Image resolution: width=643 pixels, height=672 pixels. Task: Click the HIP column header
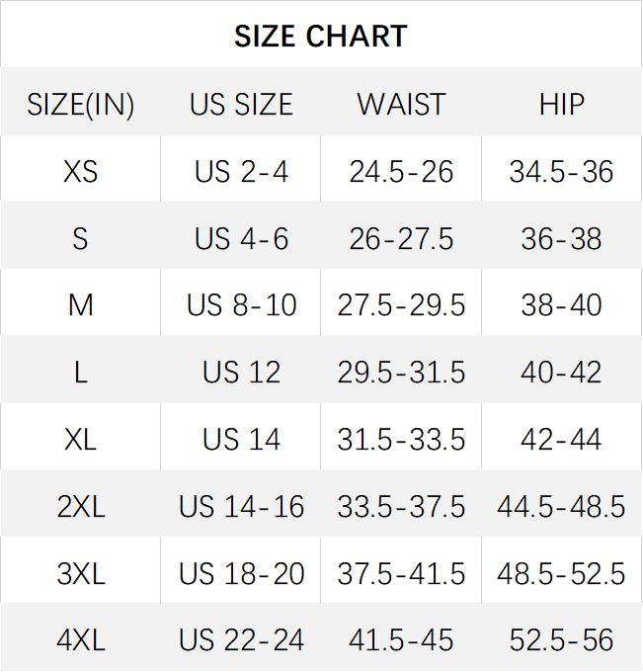tap(561, 105)
